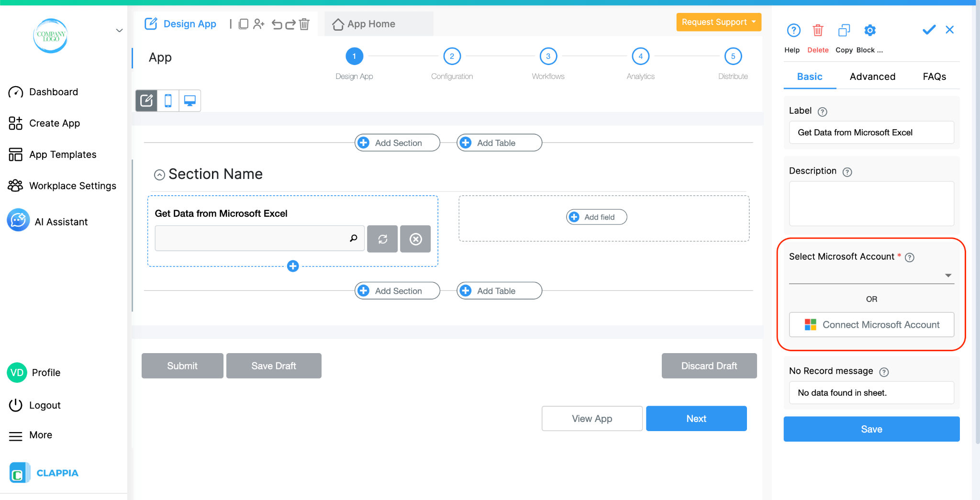Click Logout in the sidebar
This screenshot has width=980, height=500.
pyautogui.click(x=34, y=405)
